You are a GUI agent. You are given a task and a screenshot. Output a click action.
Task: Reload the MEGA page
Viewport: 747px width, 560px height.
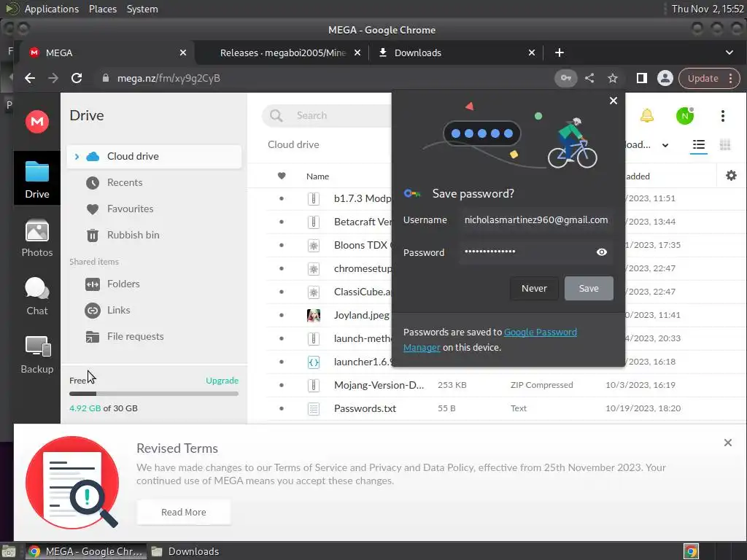tap(77, 78)
